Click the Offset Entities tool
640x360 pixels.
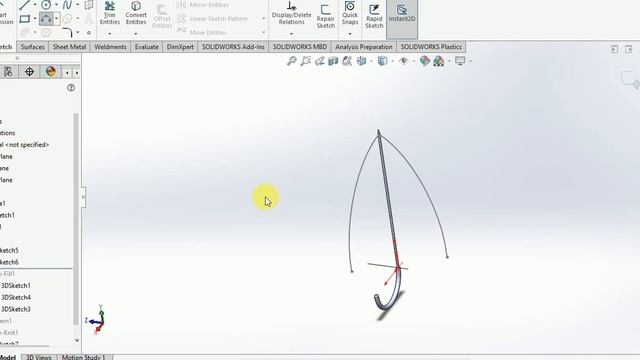point(162,17)
